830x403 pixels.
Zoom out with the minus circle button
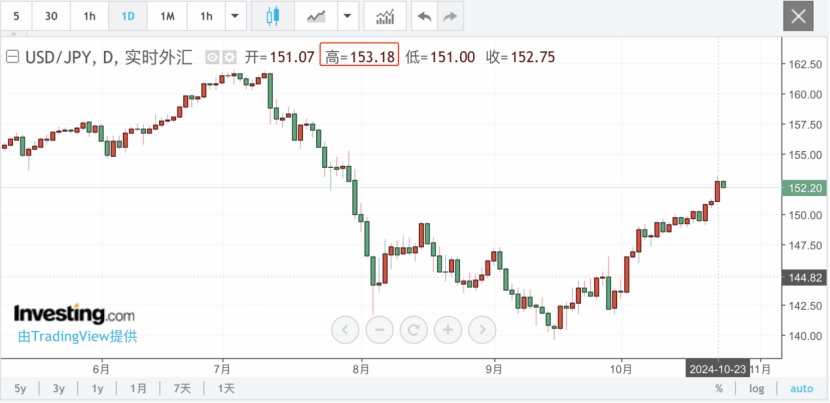[379, 328]
